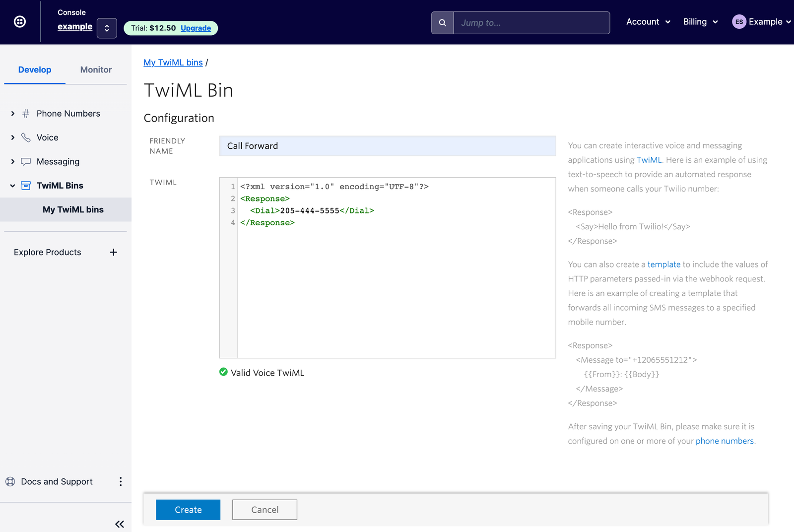Click the plus icon beside Explore Products
Screen dimensions: 794x532
coord(113,252)
